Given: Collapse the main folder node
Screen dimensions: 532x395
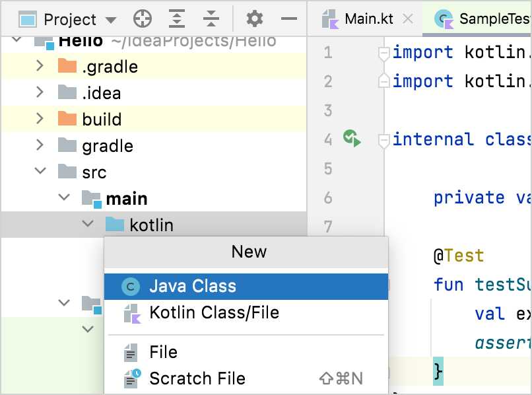Looking at the screenshot, I should 64,198.
